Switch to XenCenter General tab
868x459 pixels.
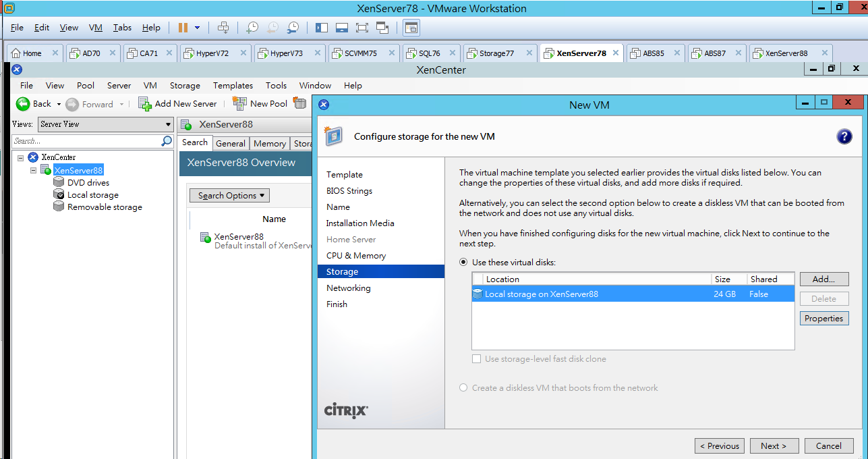click(x=231, y=143)
